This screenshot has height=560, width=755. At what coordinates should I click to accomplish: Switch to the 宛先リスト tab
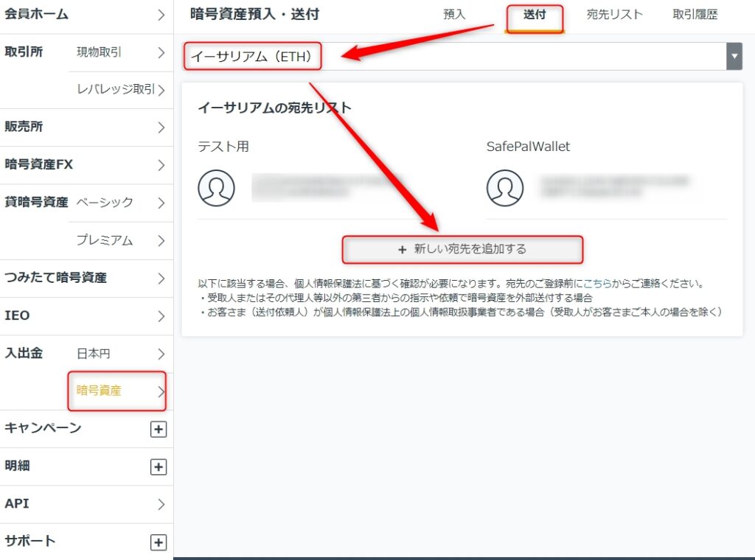(x=614, y=15)
